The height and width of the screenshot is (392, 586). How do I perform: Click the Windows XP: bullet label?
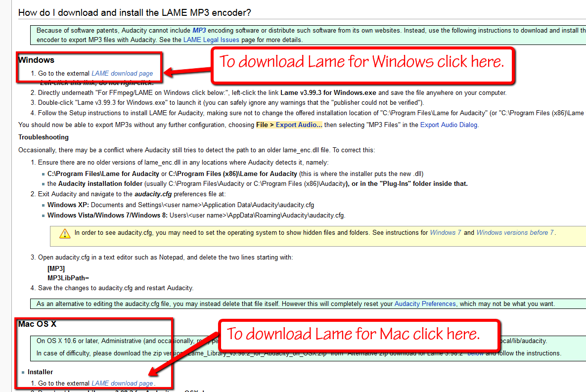68,205
